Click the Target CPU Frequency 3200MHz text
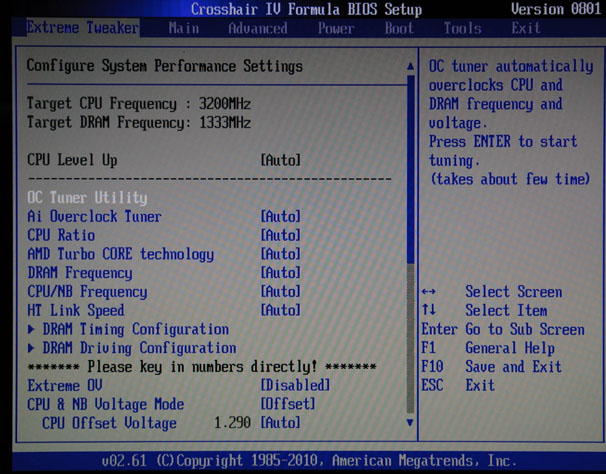Viewport: 606px width, 474px height. [x=139, y=104]
